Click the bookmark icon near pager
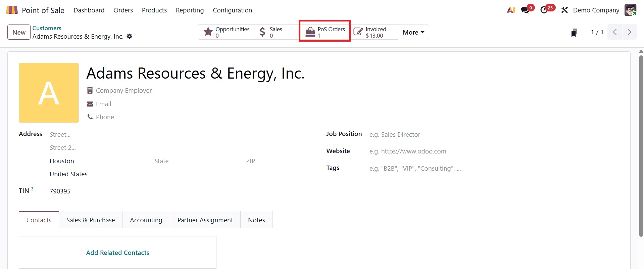 574,33
